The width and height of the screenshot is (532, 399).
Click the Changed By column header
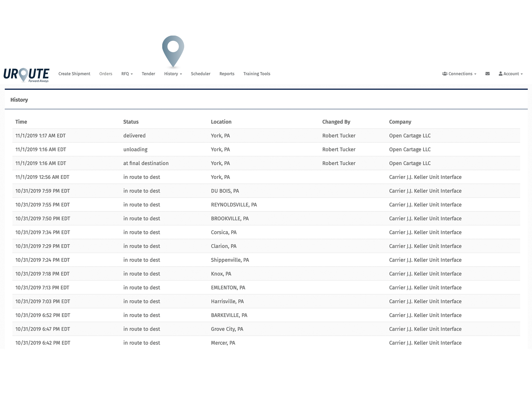(x=336, y=122)
